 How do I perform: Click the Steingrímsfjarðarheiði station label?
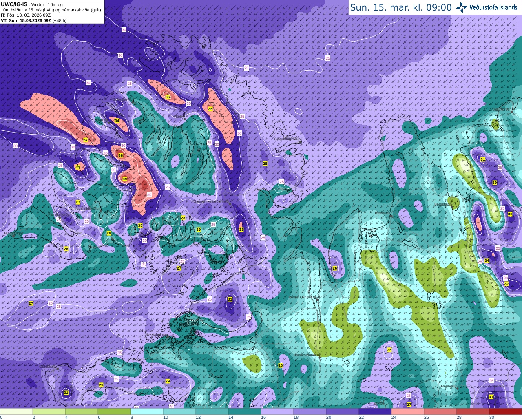[211, 201]
